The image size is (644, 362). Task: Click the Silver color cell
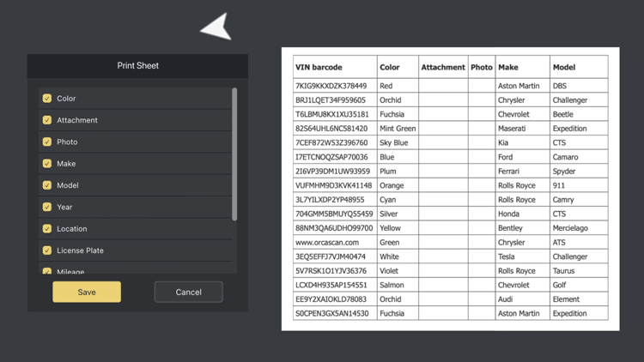point(398,214)
